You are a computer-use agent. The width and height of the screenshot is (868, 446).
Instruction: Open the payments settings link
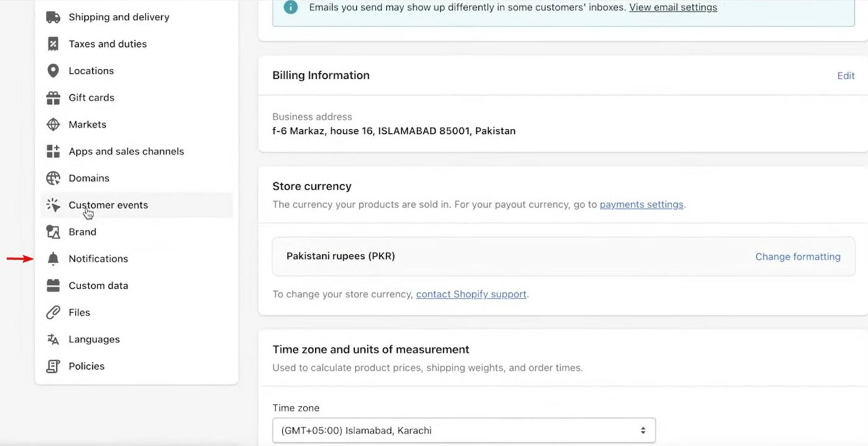click(x=641, y=204)
